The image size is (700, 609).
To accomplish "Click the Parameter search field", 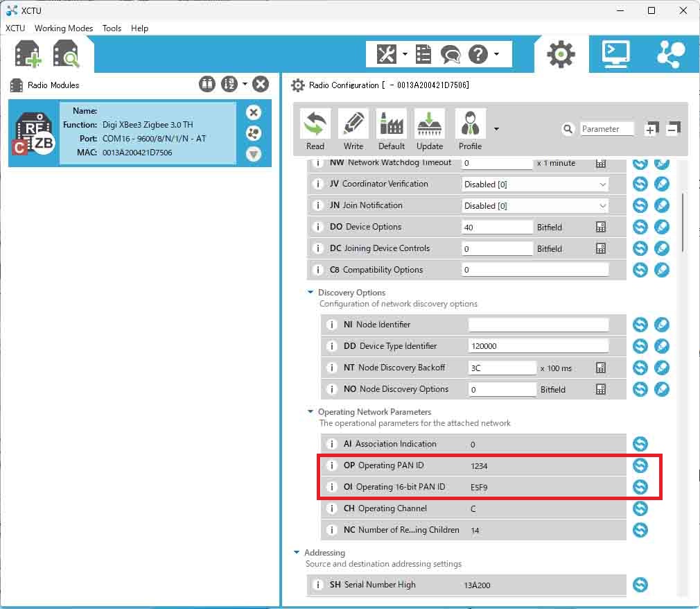I will (607, 129).
